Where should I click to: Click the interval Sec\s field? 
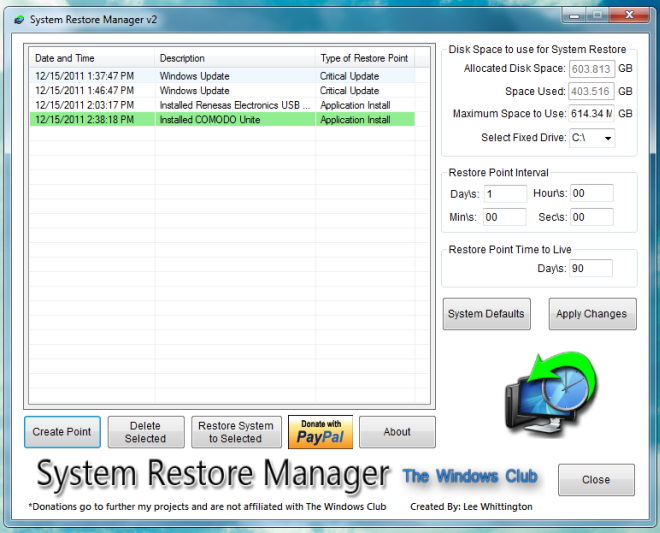point(591,217)
